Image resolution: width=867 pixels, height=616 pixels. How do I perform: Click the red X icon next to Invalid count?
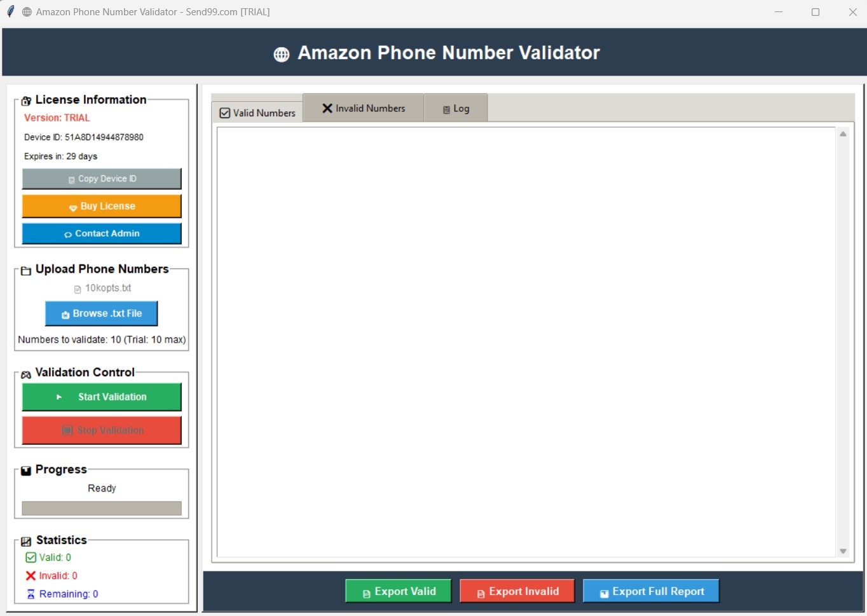pyautogui.click(x=31, y=576)
